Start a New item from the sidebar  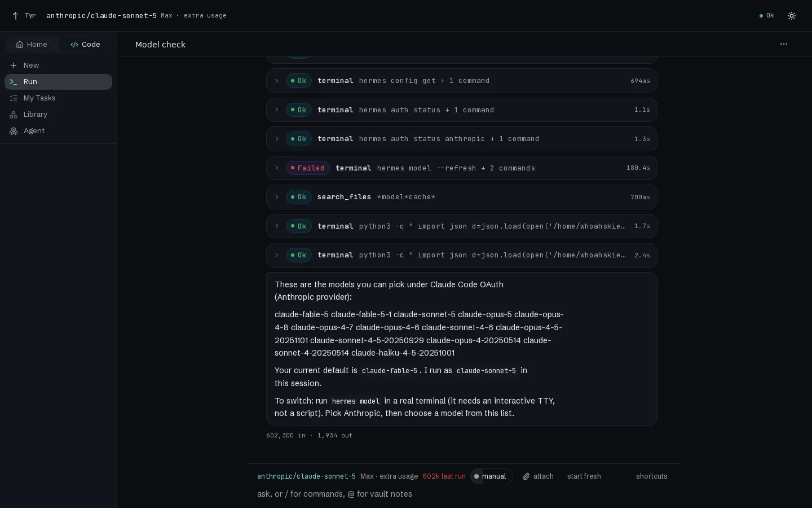(58, 65)
